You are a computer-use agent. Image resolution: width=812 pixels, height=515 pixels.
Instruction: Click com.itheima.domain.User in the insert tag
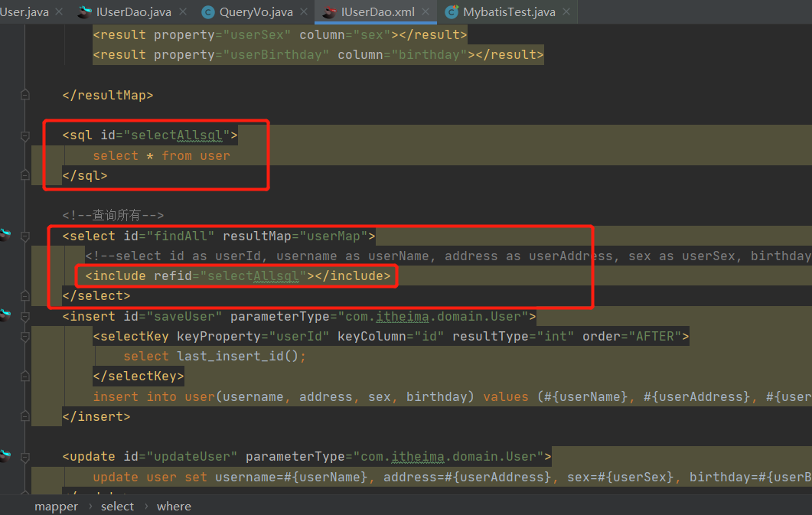point(433,316)
